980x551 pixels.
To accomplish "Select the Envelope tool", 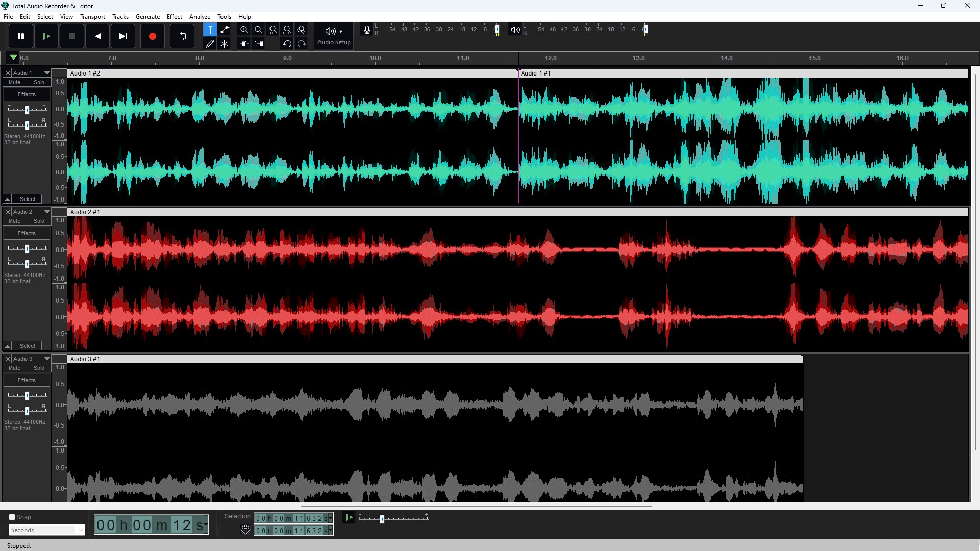I will 225,30.
